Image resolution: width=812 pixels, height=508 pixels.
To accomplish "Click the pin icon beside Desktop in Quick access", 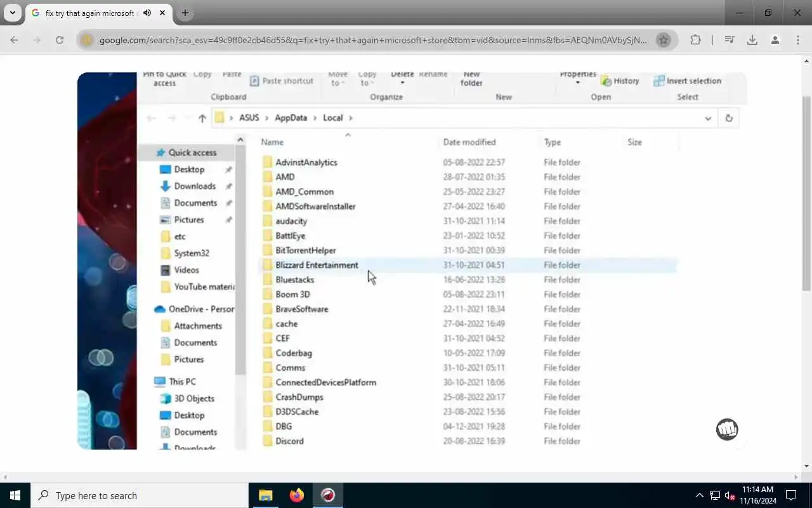I will [228, 170].
